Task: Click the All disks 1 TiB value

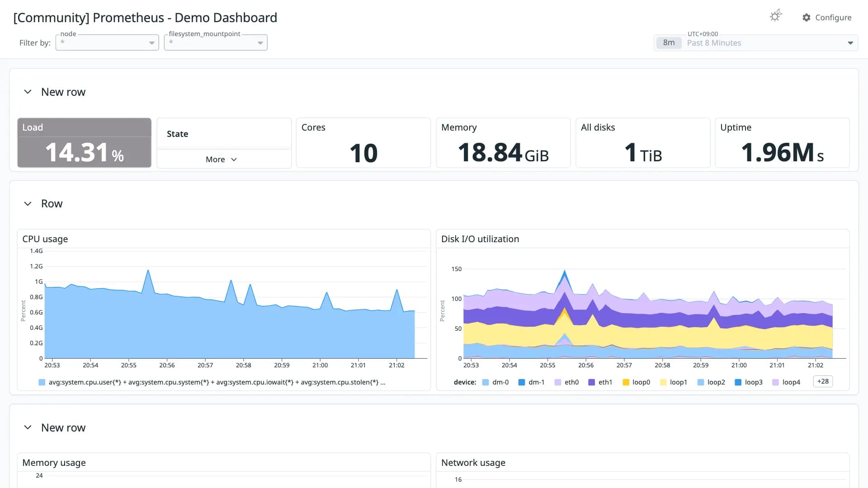Action: (643, 153)
